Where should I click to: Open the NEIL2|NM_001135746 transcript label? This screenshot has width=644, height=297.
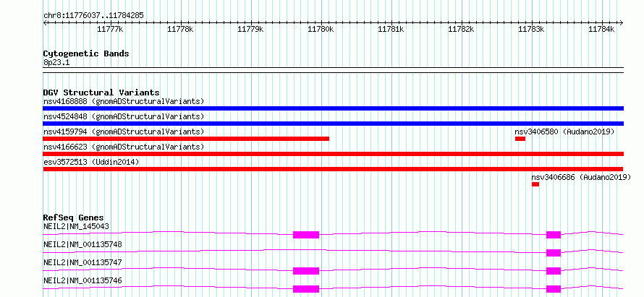[x=82, y=280]
